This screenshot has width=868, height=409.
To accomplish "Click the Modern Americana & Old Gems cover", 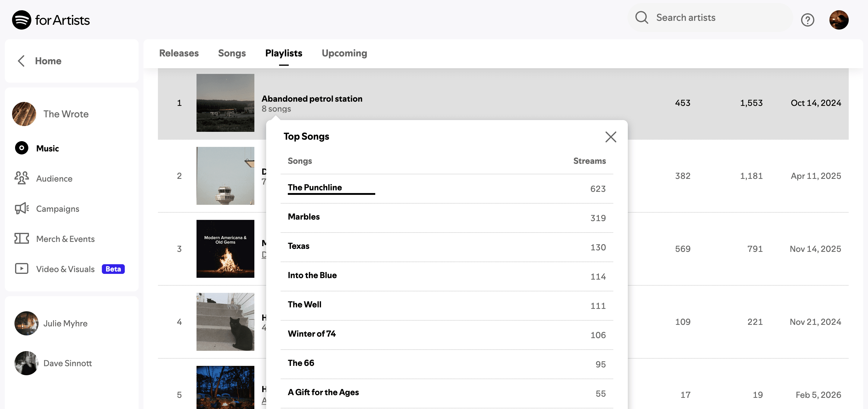I will [x=225, y=249].
